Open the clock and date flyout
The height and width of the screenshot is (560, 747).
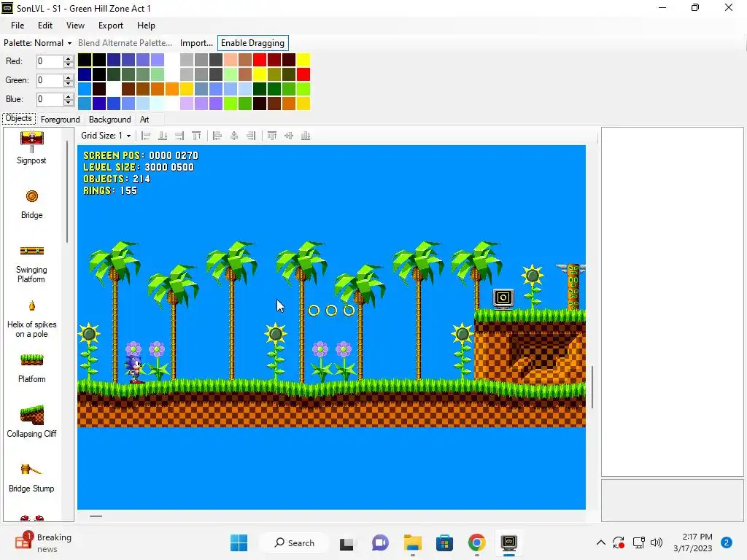tap(693, 542)
